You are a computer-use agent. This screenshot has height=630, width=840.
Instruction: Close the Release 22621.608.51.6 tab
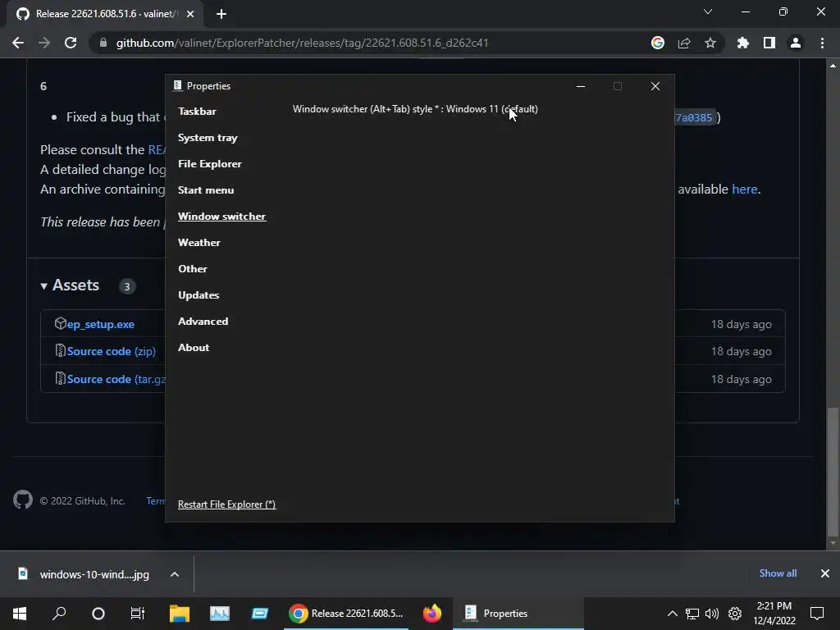coord(190,14)
